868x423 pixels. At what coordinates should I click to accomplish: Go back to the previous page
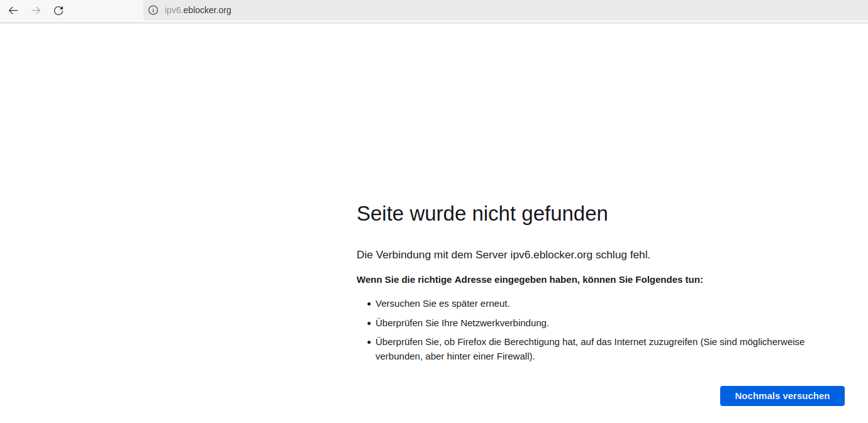[13, 11]
